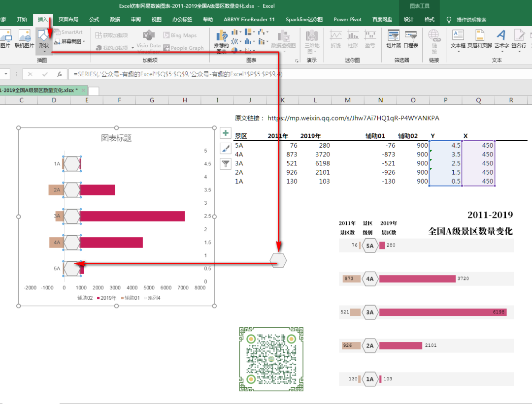Insert a line chart icon
This screenshot has height=404, width=532.
point(234,41)
